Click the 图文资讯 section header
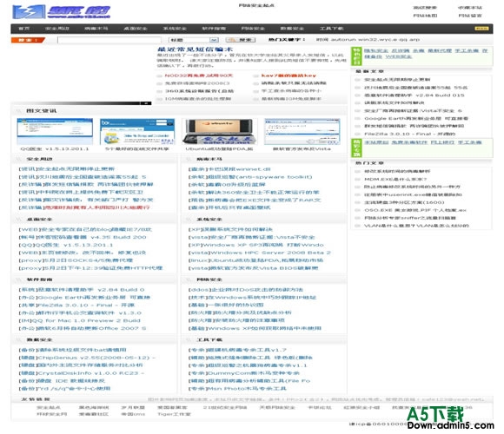Viewport: 504px width, 434px height. [41, 111]
